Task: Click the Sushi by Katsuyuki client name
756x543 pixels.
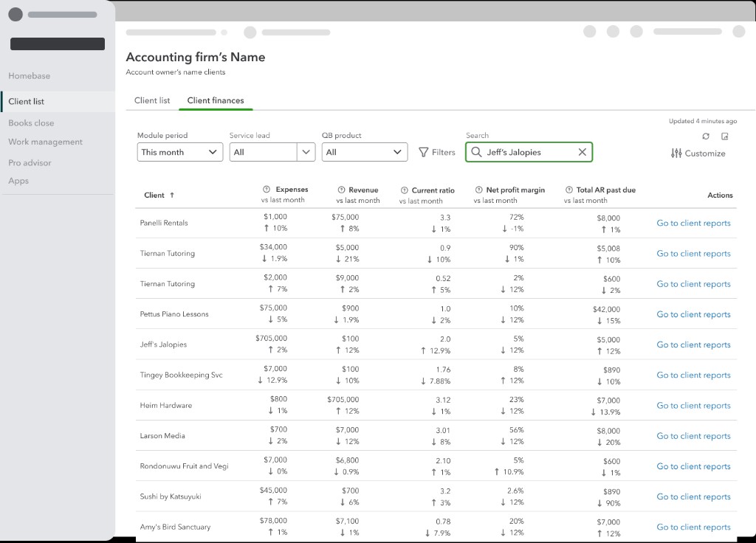Action: 171,497
